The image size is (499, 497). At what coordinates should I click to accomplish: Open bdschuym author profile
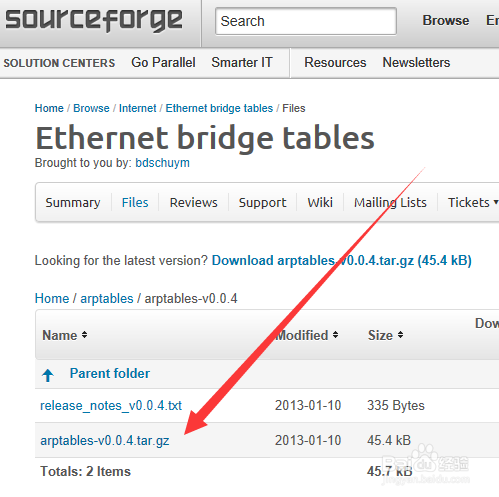tap(162, 163)
